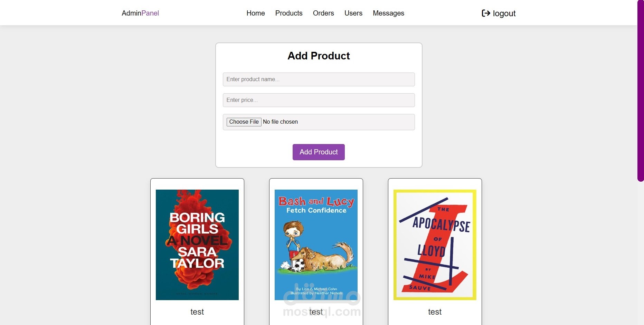This screenshot has height=325, width=644.
Task: Select the Apocalypse of Lloyd cover
Action: [435, 245]
